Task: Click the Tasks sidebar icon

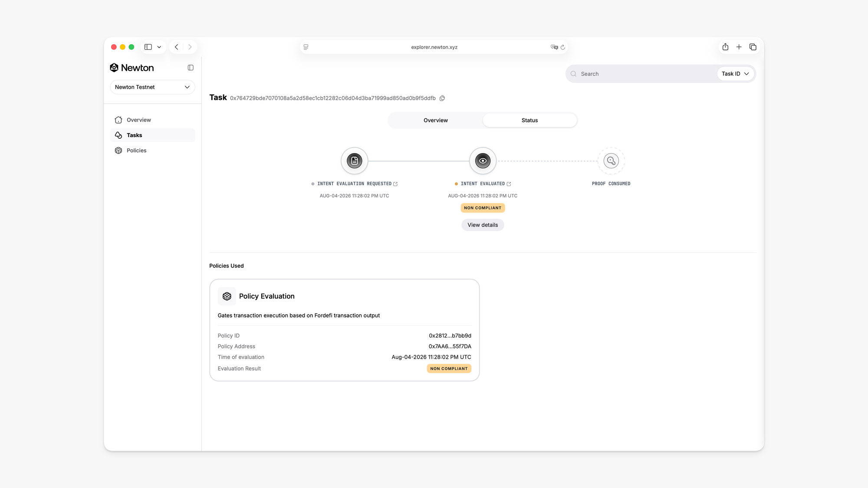Action: (118, 135)
